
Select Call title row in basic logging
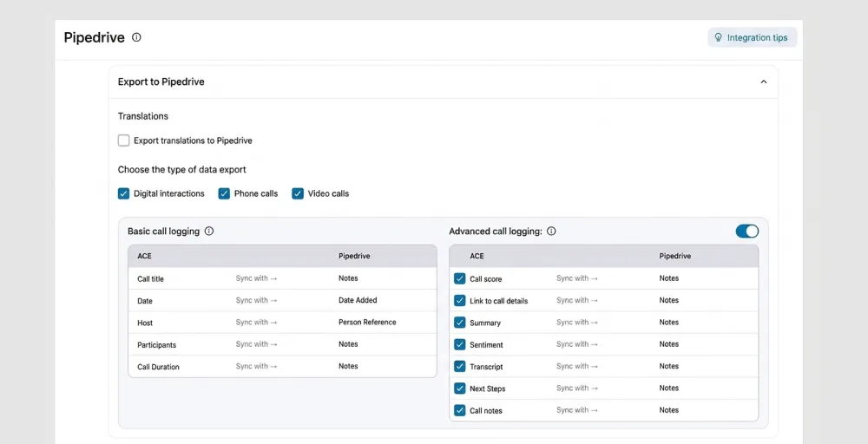[x=282, y=278]
